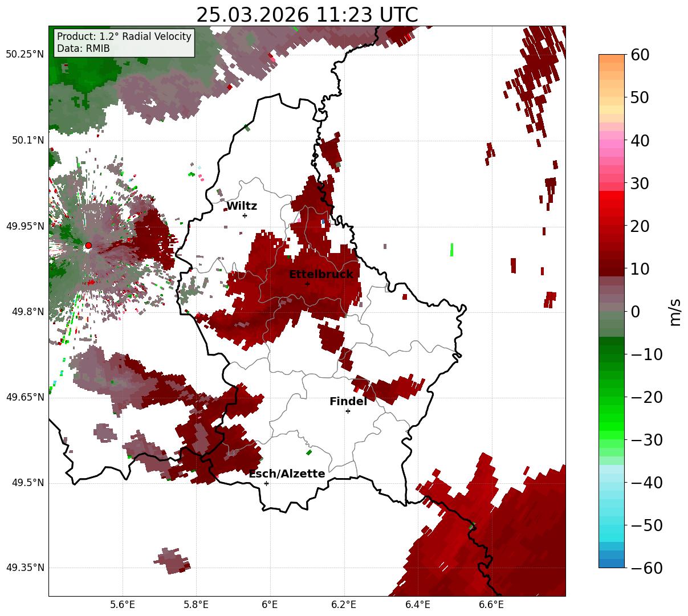Viewport: 688px width, 616px height.
Task: Click the Esch/Alzette city label
Action: pos(287,474)
